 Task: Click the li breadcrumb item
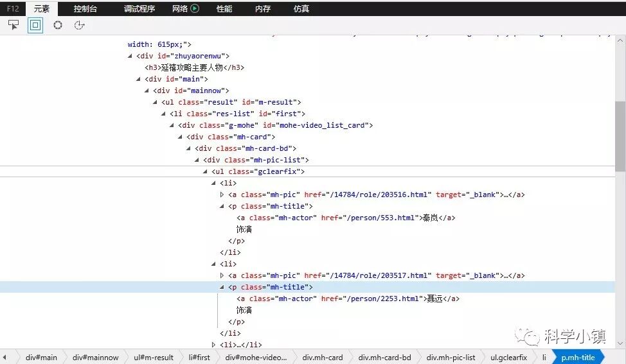(x=544, y=357)
